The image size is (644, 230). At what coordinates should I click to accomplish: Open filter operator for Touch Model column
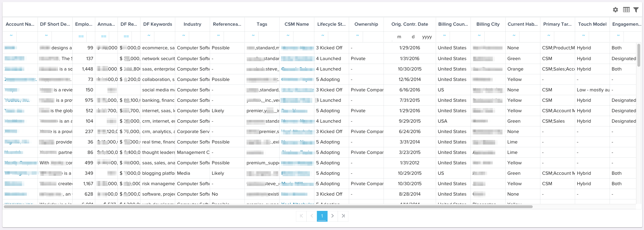pyautogui.click(x=583, y=36)
